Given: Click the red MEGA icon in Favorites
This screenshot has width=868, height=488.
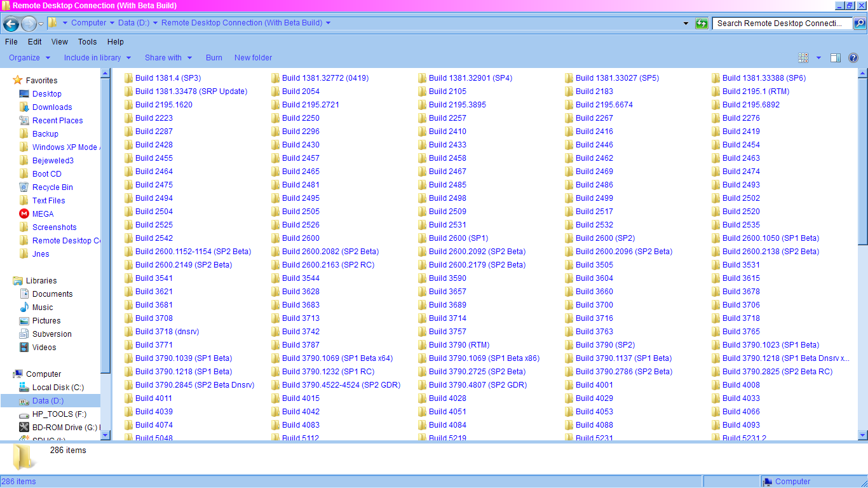Looking at the screenshot, I should pyautogui.click(x=24, y=214).
